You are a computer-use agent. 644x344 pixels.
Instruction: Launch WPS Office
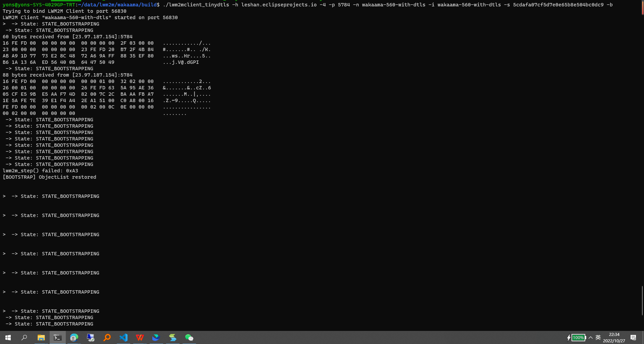(x=140, y=338)
